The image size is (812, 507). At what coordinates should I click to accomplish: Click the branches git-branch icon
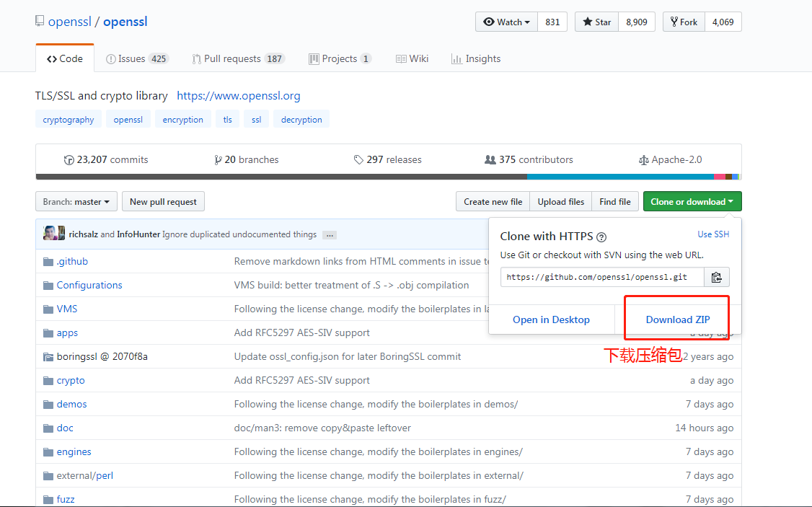point(218,160)
